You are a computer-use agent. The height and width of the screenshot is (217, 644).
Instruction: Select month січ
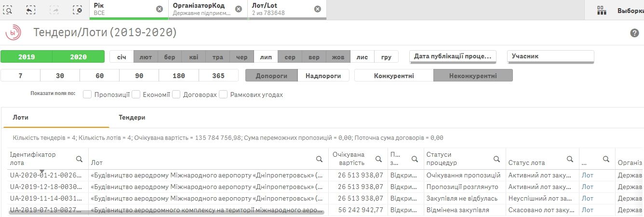[x=121, y=57]
